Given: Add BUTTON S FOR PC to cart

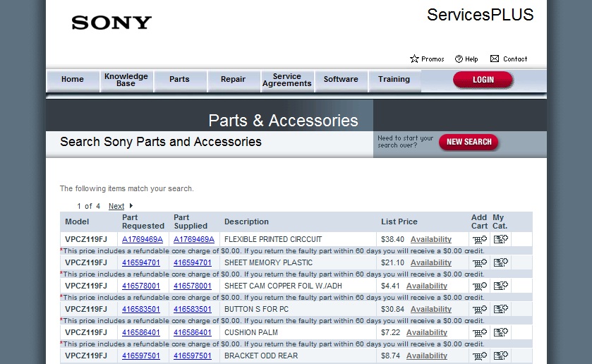Looking at the screenshot, I should click(480, 310).
